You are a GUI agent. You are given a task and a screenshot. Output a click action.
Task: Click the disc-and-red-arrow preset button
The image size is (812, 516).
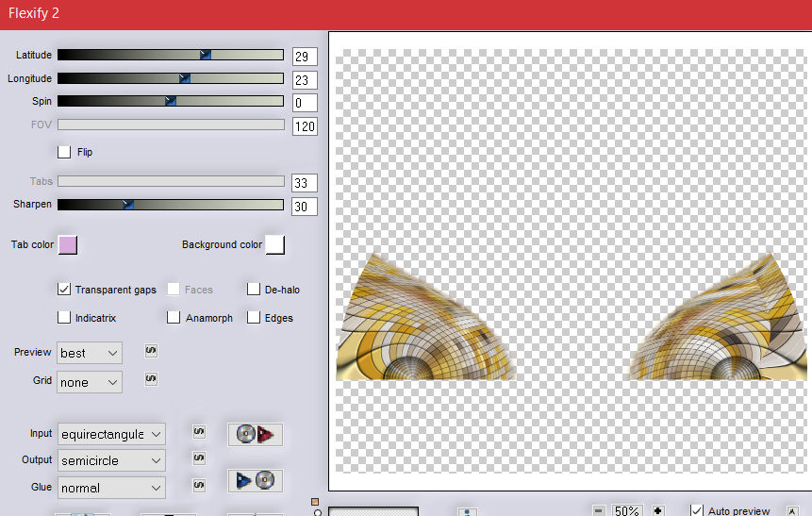tap(255, 434)
